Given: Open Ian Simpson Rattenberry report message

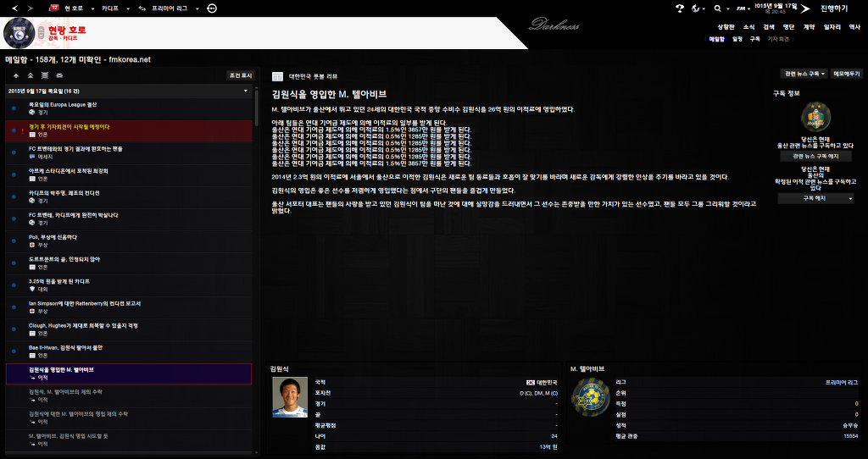Looking at the screenshot, I should 129,307.
